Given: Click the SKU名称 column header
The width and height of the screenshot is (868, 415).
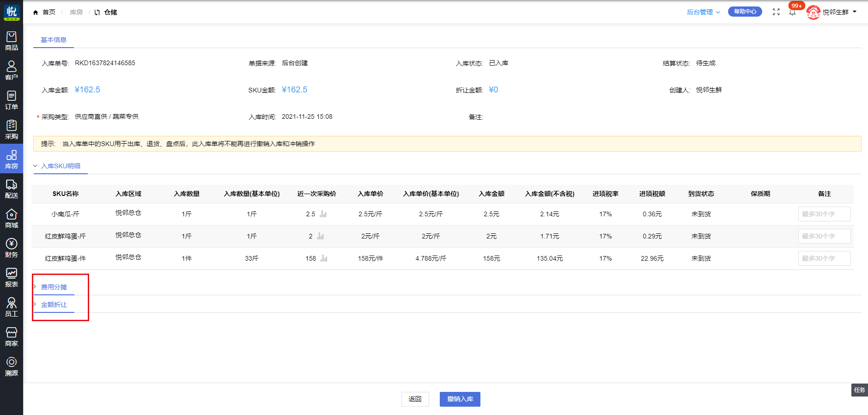Looking at the screenshot, I should [x=66, y=194].
